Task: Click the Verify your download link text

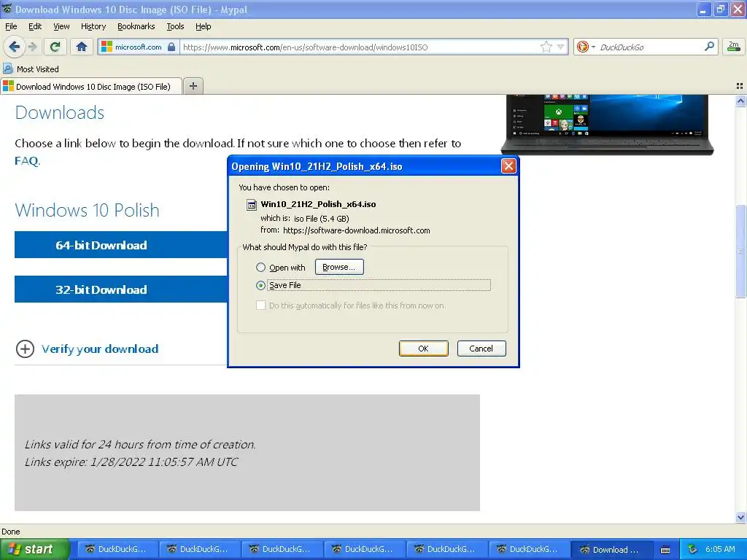Action: click(99, 349)
